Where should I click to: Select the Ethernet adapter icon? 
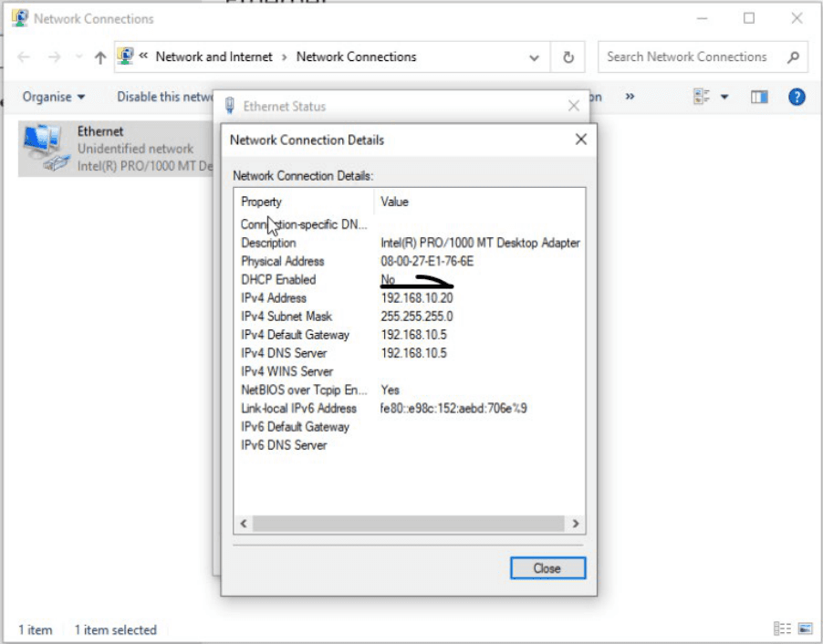[x=45, y=148]
